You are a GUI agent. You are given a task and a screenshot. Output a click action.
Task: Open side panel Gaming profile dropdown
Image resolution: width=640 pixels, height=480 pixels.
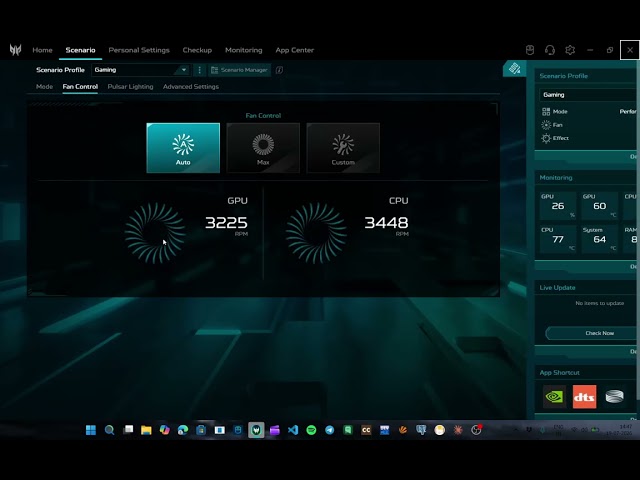coord(588,95)
